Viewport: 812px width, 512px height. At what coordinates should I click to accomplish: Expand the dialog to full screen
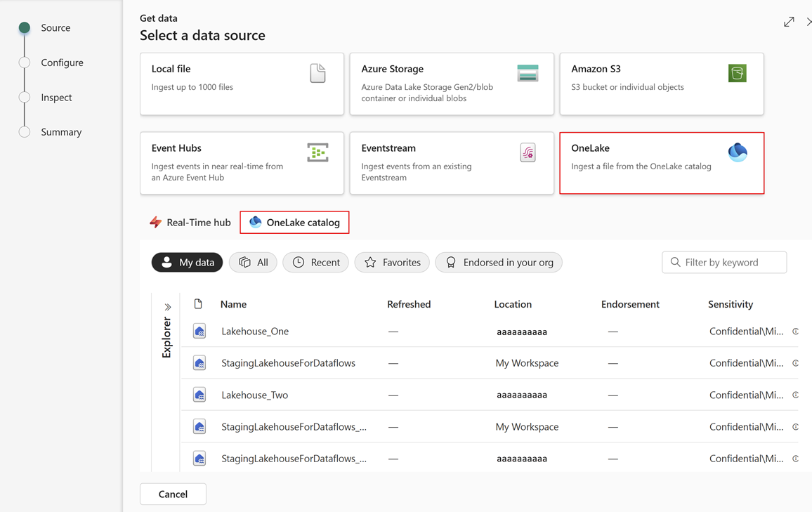coord(789,22)
